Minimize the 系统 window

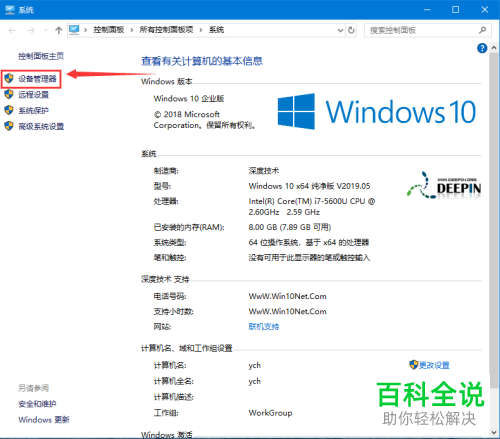(x=427, y=10)
